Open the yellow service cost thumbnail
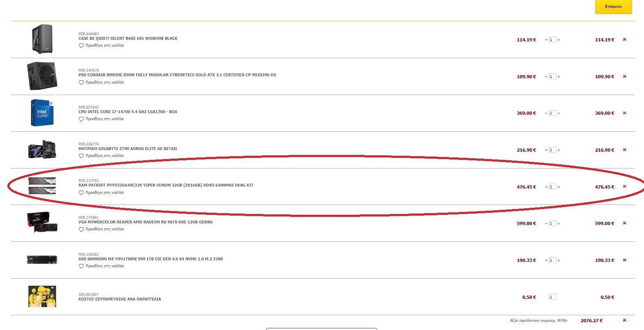The width and height of the screenshot is (644, 330). pos(42,296)
